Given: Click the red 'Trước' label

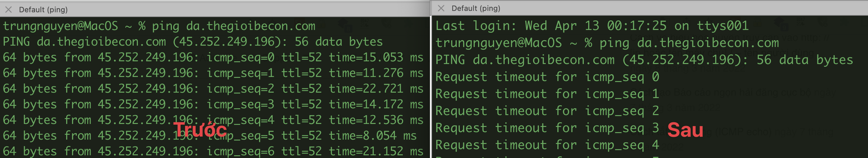Looking at the screenshot, I should 200,129.
